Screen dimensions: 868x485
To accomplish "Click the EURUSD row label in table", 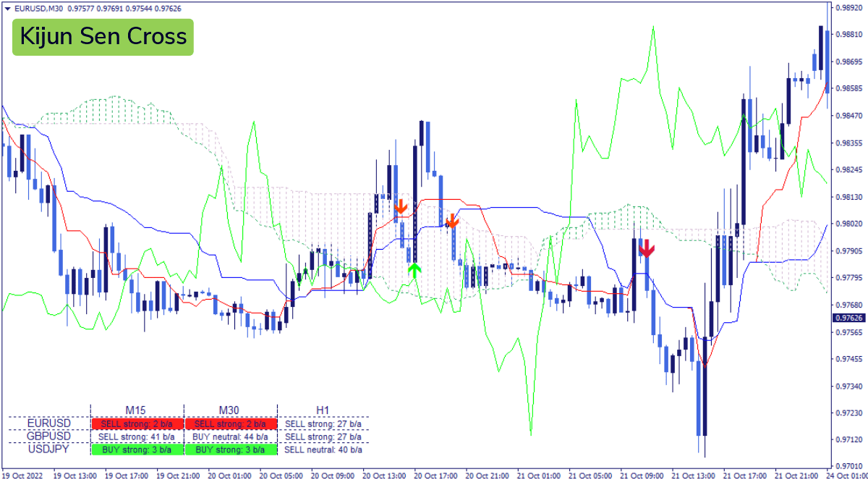I will coord(49,423).
